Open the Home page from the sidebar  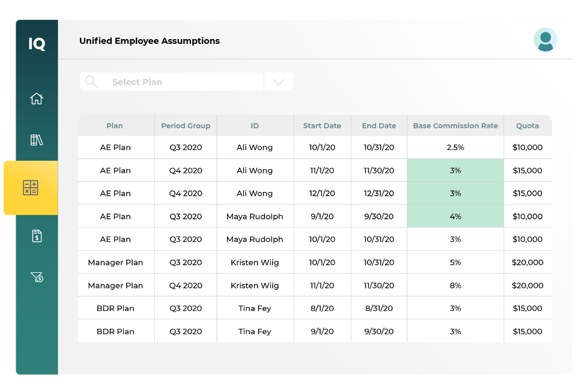pos(36,98)
